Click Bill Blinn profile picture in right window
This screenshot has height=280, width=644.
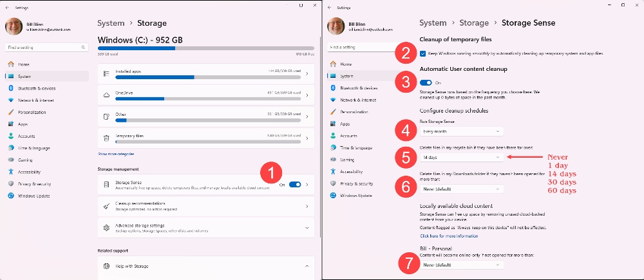(336, 26)
